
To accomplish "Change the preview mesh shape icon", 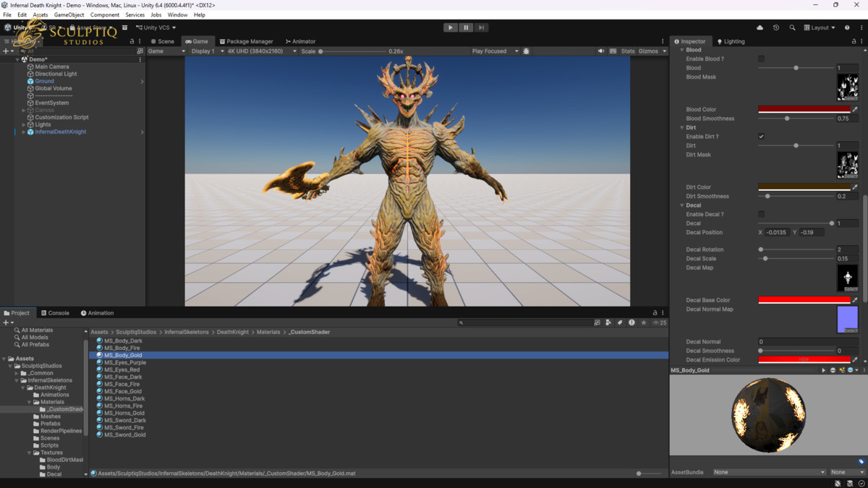I will click(833, 370).
